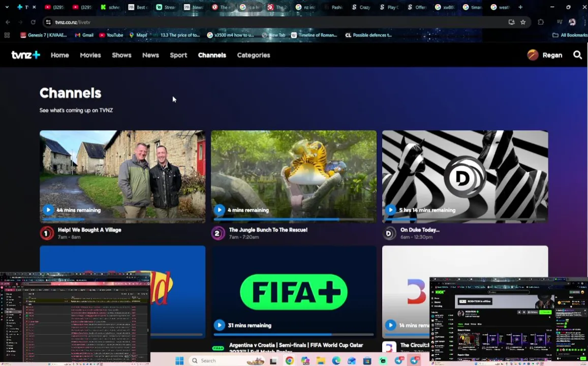The width and height of the screenshot is (588, 366).
Task: Open the x3500 m4 how to bookmark
Action: [231, 35]
